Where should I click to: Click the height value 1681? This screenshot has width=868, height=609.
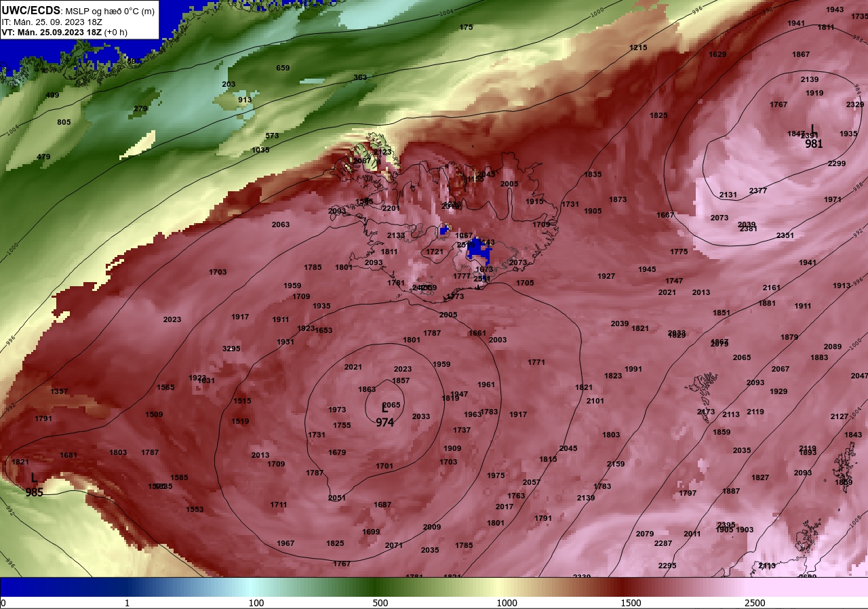coord(68,455)
